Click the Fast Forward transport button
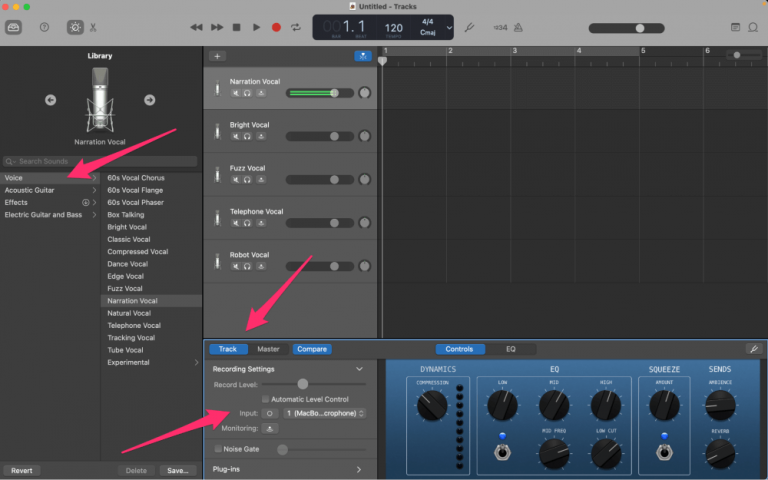Image resolution: width=768 pixels, height=480 pixels. (217, 27)
